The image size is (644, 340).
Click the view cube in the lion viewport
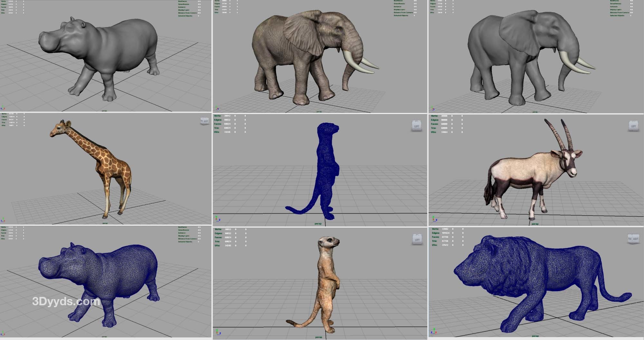(633, 239)
